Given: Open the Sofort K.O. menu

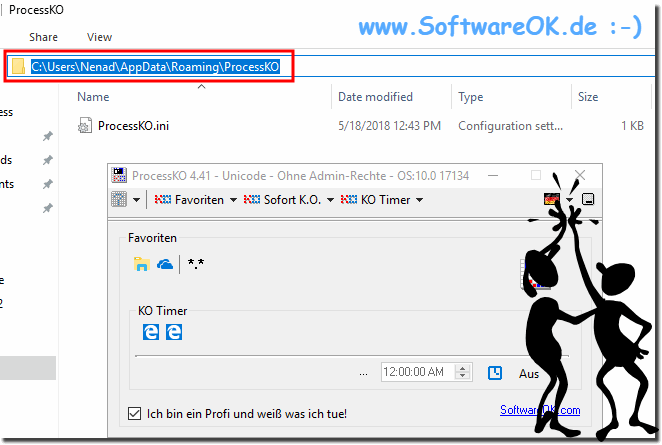Looking at the screenshot, I should click(282, 200).
